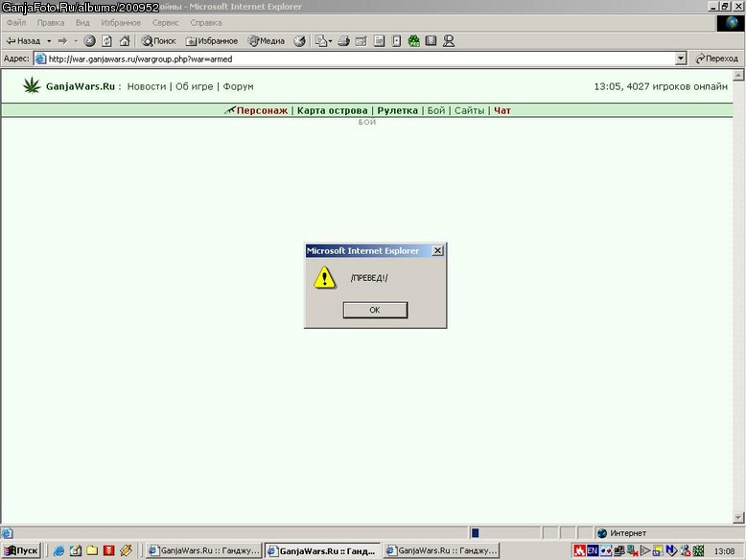Switch to the active GanjaWars.Ru taskbar button
746x560 pixels.
pyautogui.click(x=322, y=550)
